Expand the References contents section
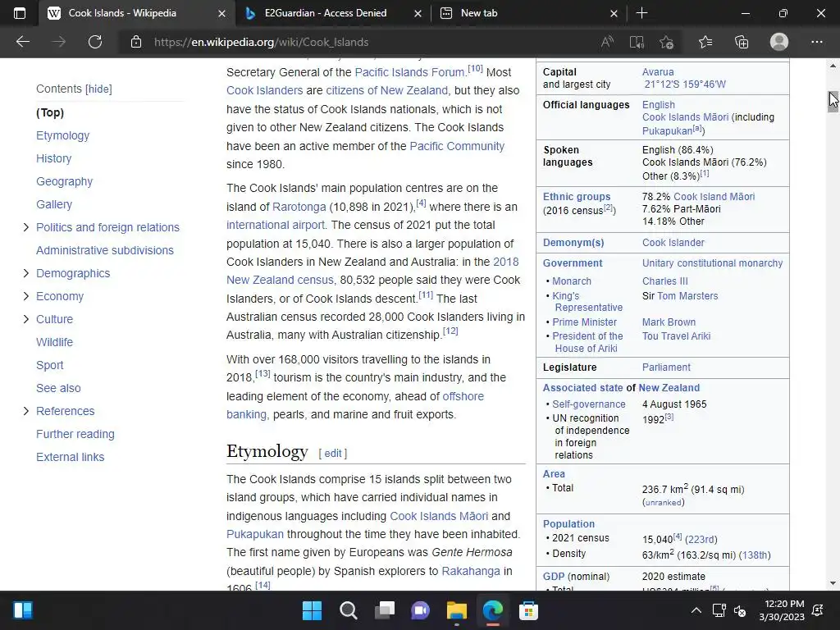The height and width of the screenshot is (630, 840). click(25, 411)
